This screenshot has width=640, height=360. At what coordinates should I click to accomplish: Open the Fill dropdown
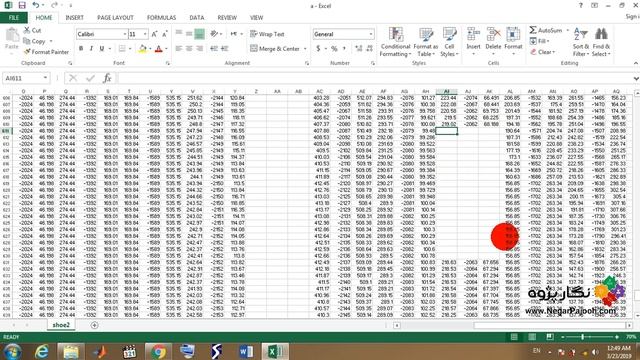[x=540, y=41]
